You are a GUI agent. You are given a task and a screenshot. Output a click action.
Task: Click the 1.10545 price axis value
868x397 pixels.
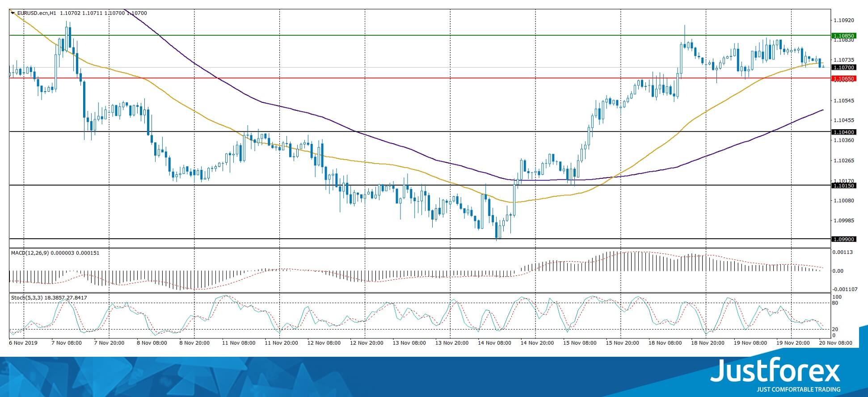[x=843, y=101]
